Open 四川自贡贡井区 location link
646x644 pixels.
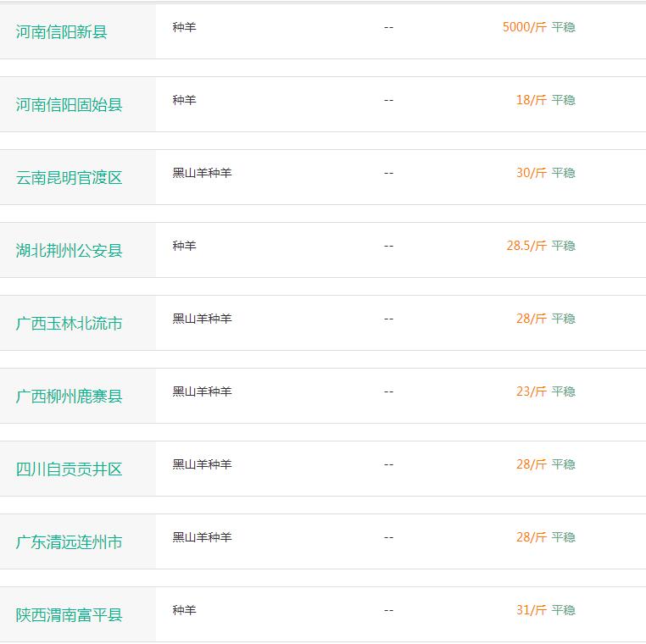[70, 469]
